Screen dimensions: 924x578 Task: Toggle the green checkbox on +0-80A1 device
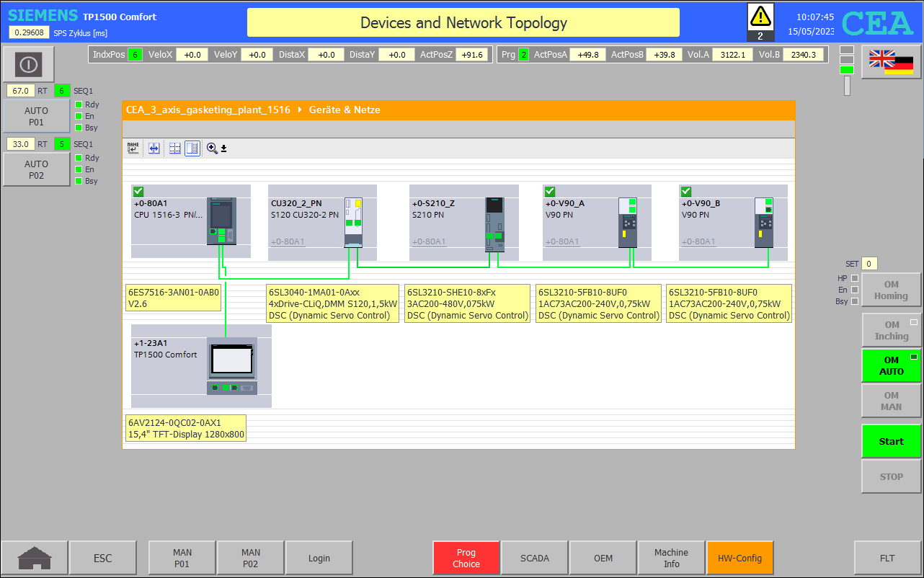[x=138, y=191]
